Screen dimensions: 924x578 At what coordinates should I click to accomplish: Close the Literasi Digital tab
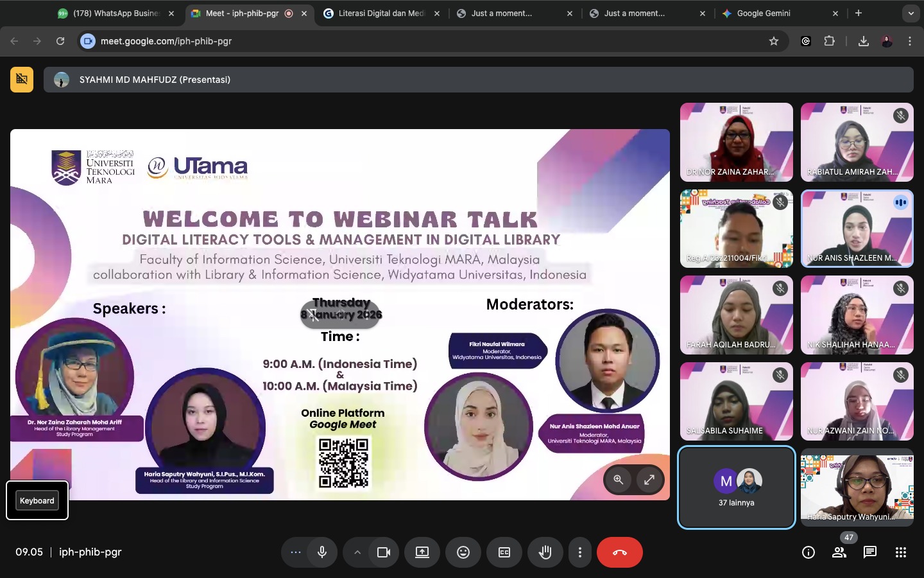(x=437, y=13)
